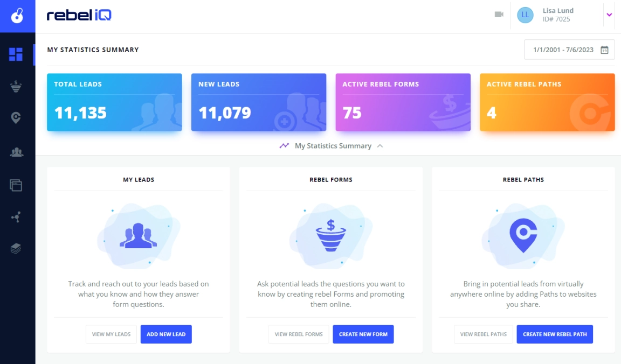Viewport: 621px width, 364px height.
Task: Click the share nodes icon in sidebar
Action: [16, 217]
